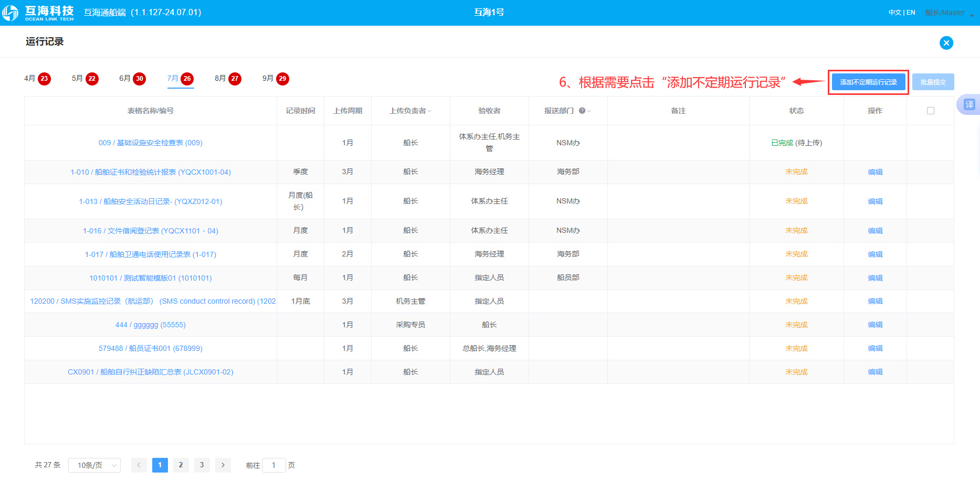Go to next page arrow
Image resolution: width=980 pixels, height=482 pixels.
pyautogui.click(x=223, y=465)
